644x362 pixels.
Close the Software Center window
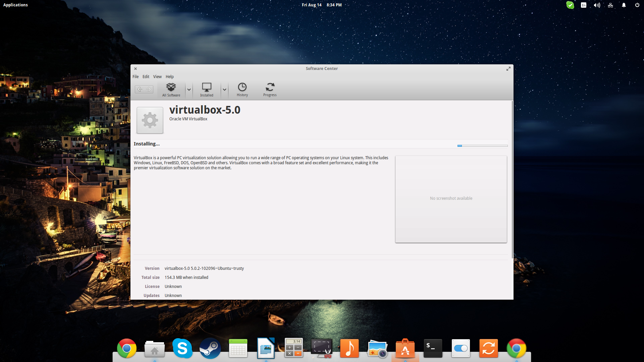(x=136, y=69)
